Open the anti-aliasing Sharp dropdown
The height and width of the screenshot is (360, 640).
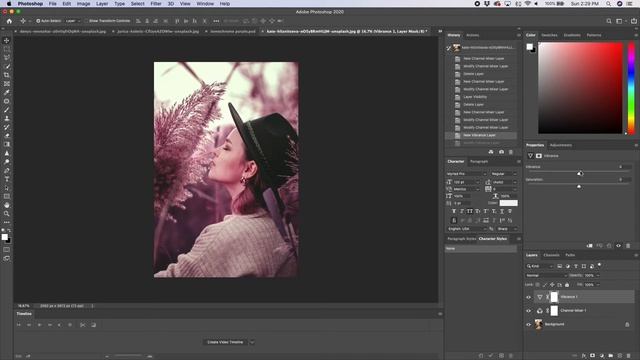click(507, 229)
